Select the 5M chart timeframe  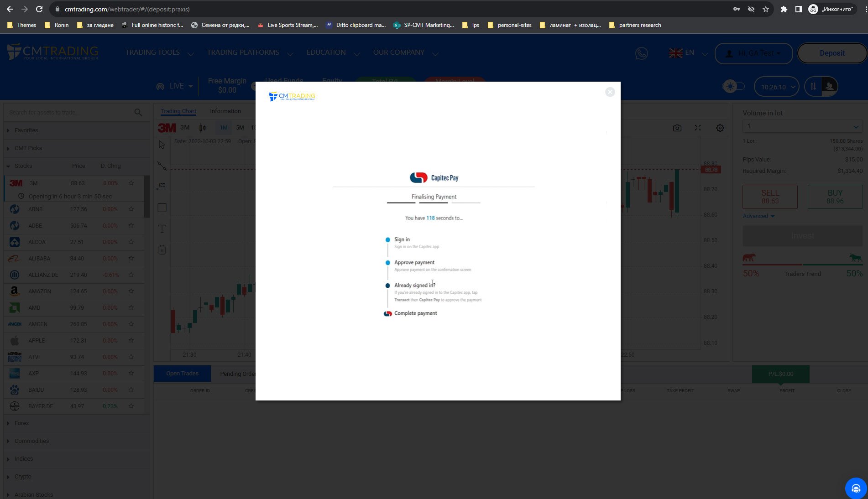(240, 128)
